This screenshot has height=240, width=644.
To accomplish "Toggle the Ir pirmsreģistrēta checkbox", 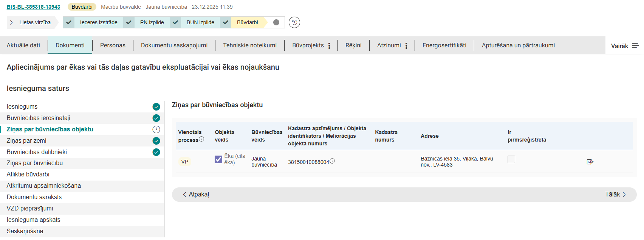I will pyautogui.click(x=511, y=159).
